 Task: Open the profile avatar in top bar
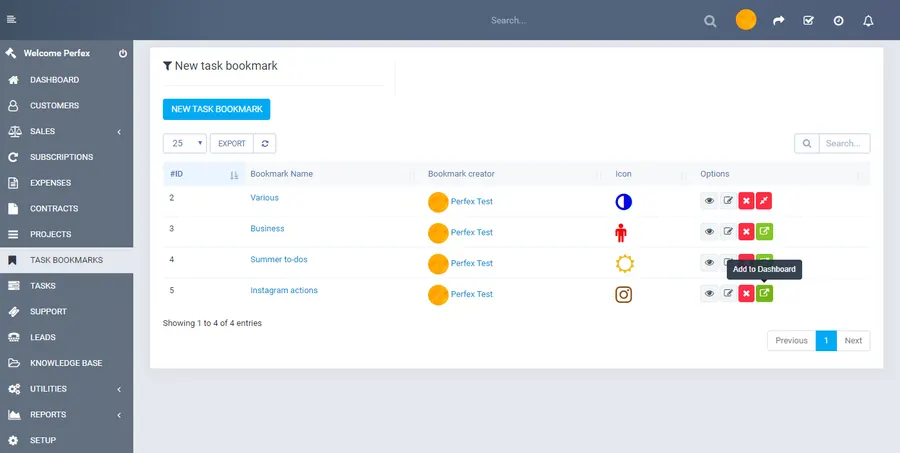tap(746, 20)
